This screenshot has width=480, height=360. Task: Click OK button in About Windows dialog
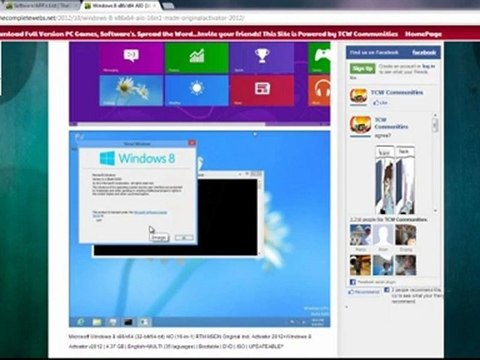point(184,237)
